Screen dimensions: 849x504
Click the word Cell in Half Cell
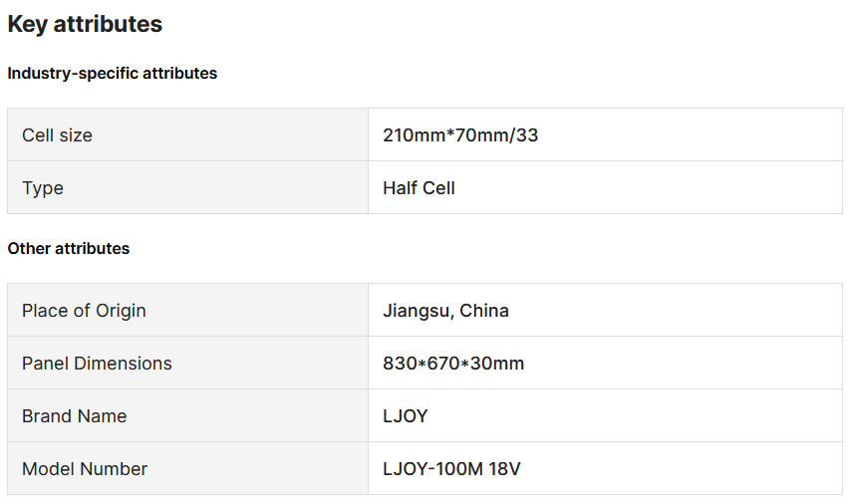[438, 188]
